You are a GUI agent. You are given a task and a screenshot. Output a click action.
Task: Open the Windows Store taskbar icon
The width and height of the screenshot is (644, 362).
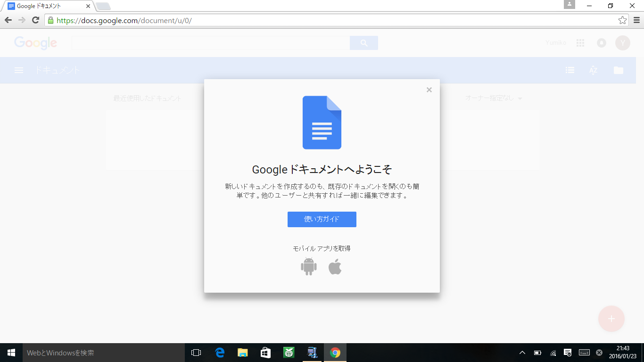point(265,353)
